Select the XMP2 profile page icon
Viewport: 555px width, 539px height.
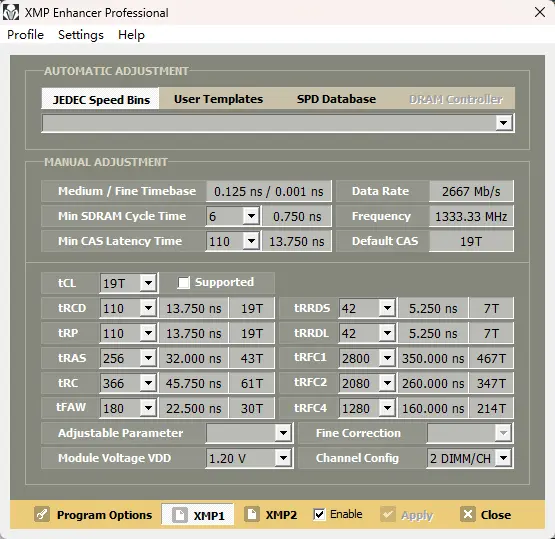pyautogui.click(x=252, y=514)
